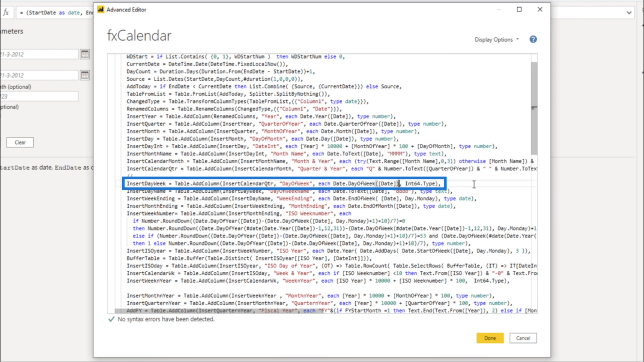The height and width of the screenshot is (362, 644).
Task: Maximize the Advanced Editor window
Action: (519, 9)
